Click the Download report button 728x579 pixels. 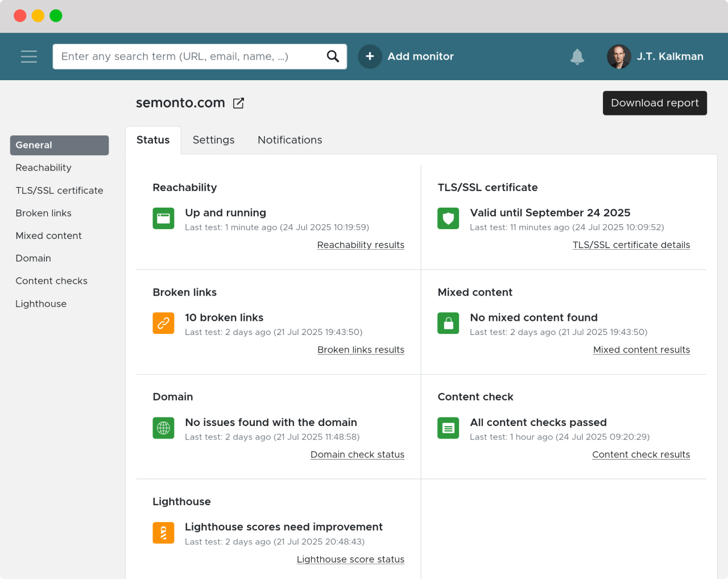655,103
